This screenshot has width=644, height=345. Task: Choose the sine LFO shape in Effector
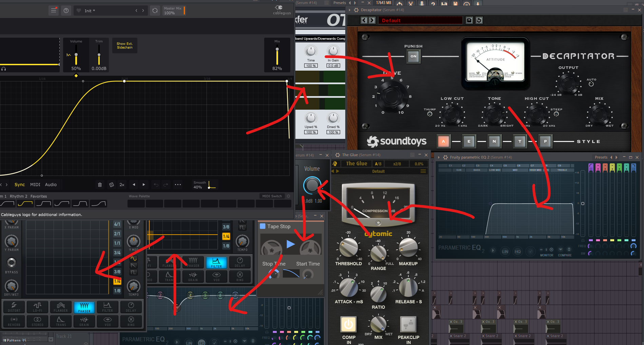tap(134, 259)
